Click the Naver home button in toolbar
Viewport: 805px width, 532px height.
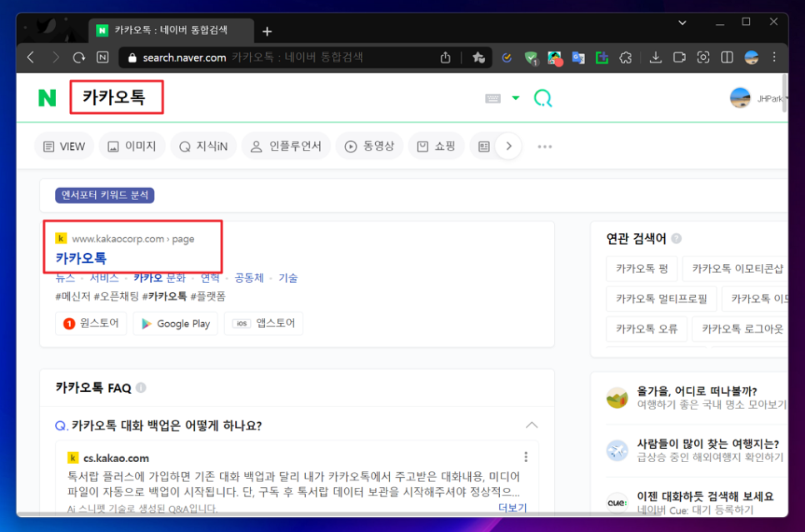102,57
